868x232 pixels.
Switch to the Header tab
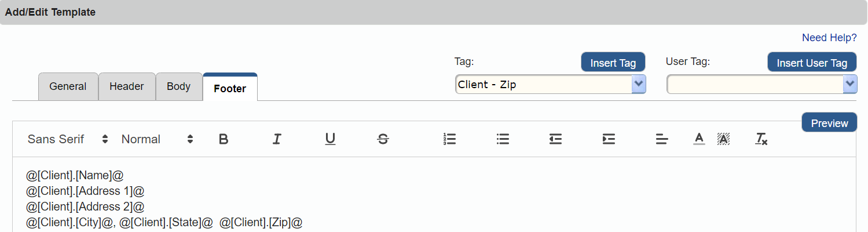(127, 86)
